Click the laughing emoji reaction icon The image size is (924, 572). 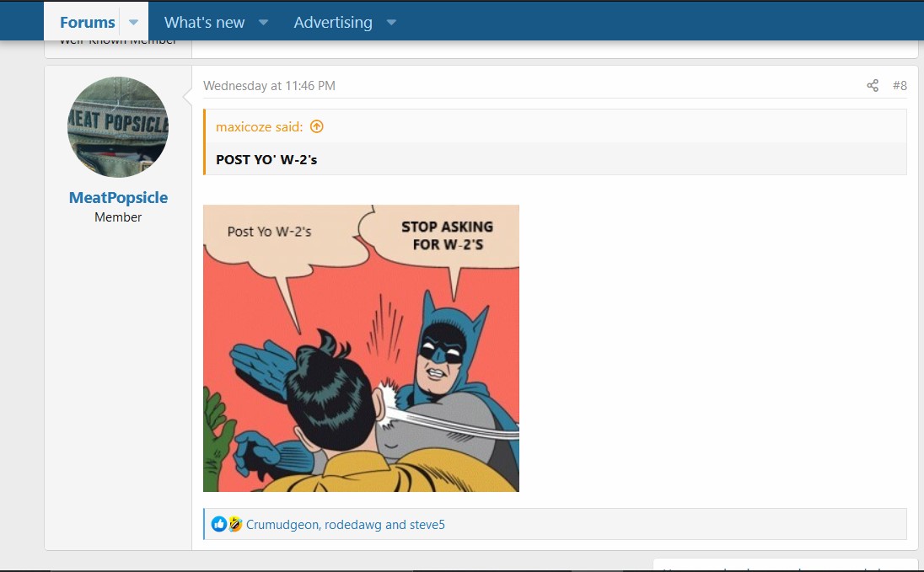234,524
